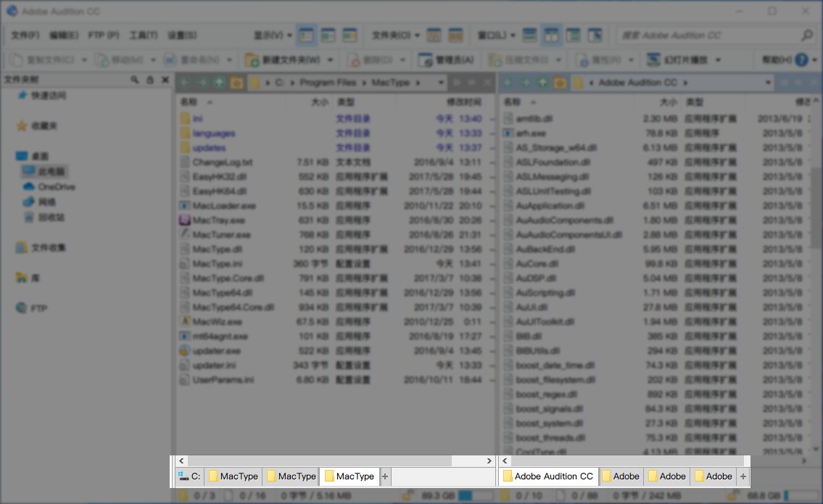Click the right pane scroll-left arrow

pos(505,461)
